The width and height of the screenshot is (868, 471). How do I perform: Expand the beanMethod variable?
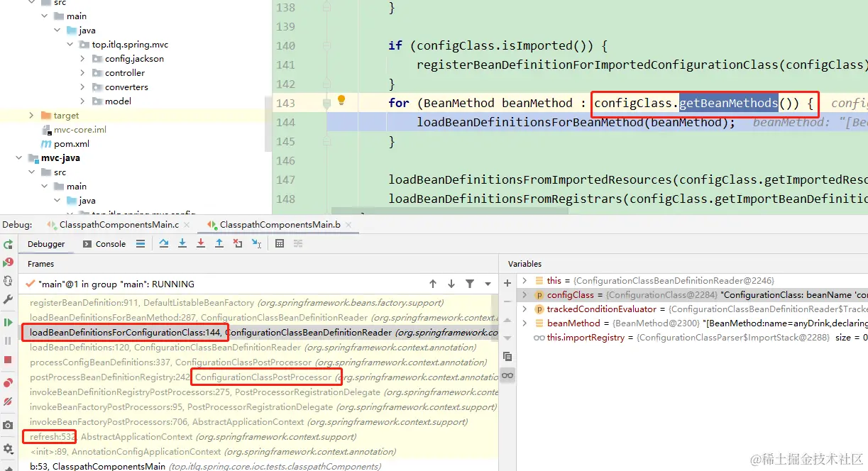(524, 323)
